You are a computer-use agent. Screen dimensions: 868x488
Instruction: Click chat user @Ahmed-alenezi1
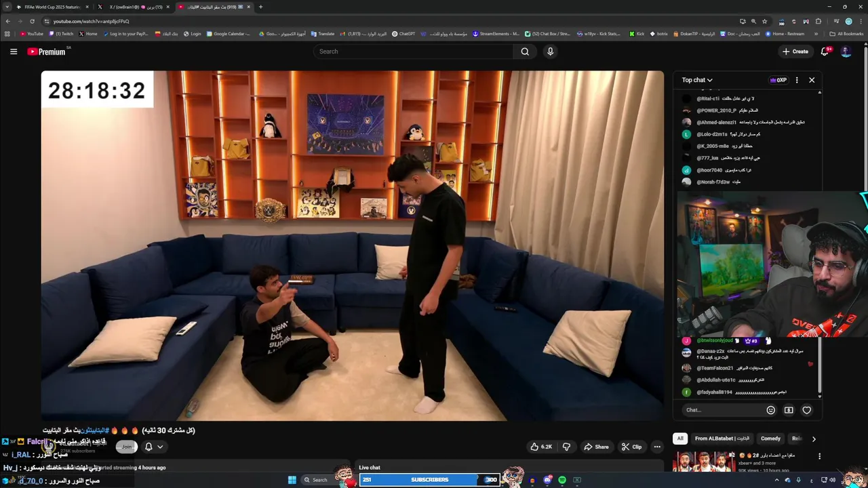point(716,123)
